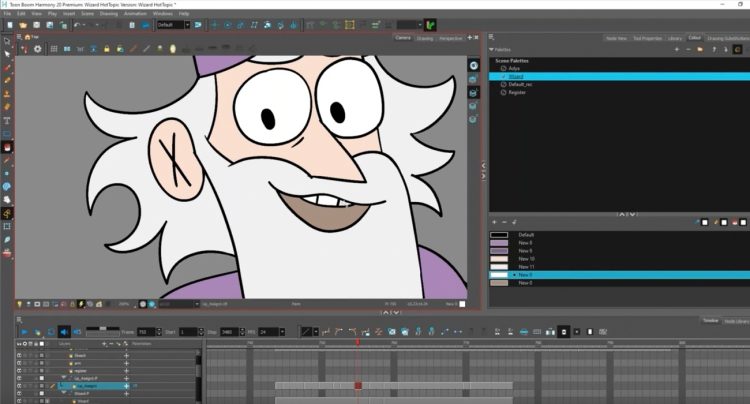Click the Open Scene folder icon
The width and height of the screenshot is (750, 404).
click(23, 25)
